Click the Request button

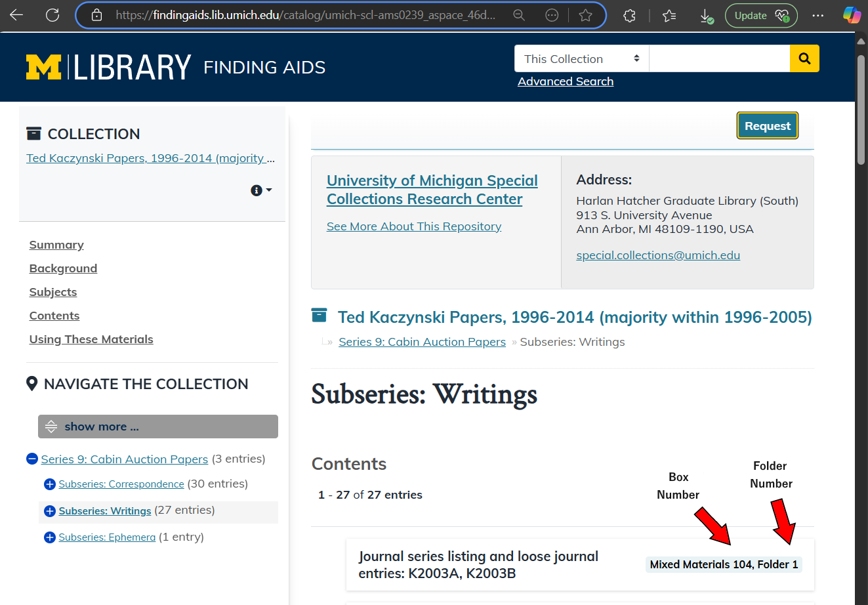coord(768,126)
